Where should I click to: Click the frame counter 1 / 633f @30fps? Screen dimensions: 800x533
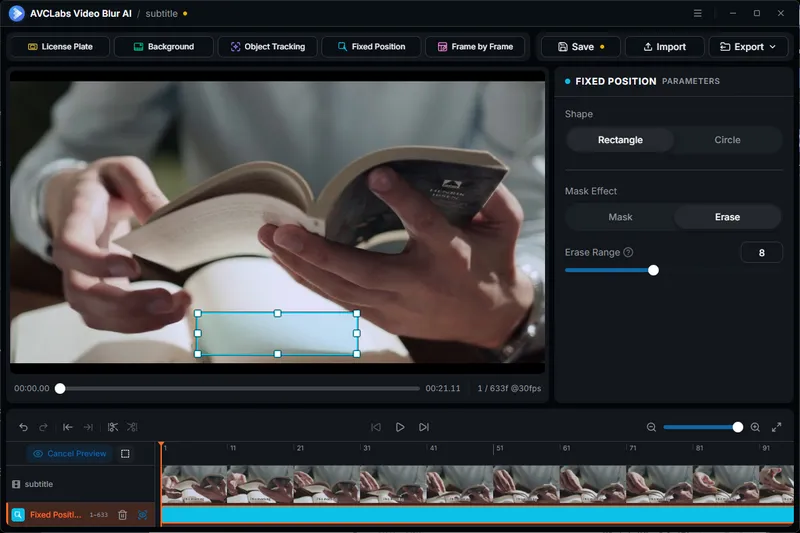tap(509, 388)
